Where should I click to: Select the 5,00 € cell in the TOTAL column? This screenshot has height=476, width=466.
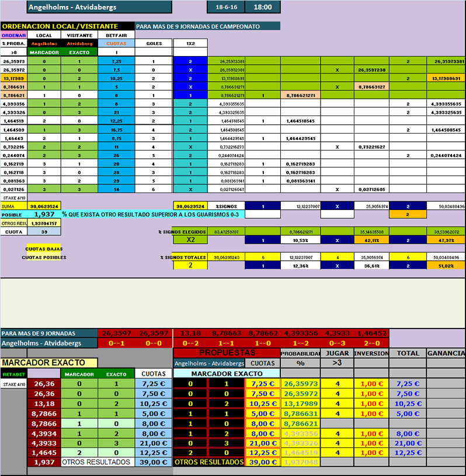[408, 414]
